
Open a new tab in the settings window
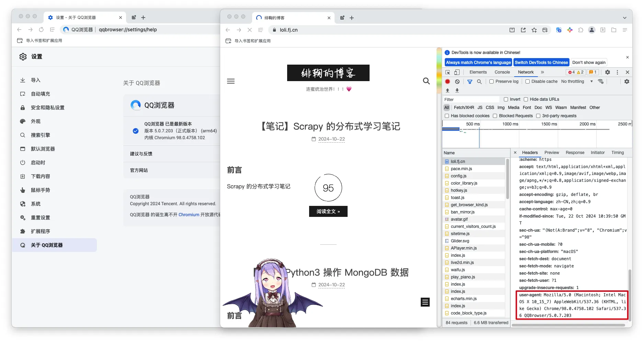click(x=143, y=18)
